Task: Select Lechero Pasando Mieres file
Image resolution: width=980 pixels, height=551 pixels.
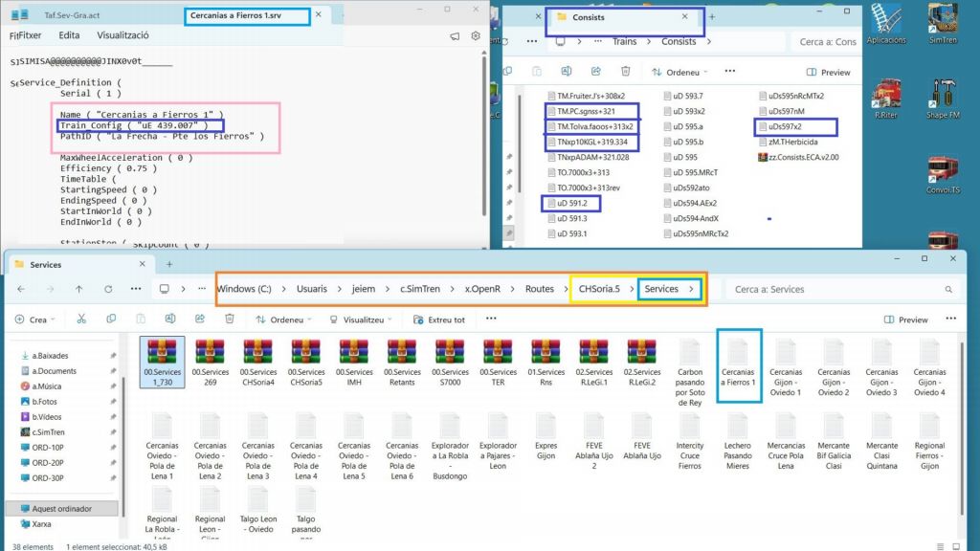Action: tap(738, 443)
